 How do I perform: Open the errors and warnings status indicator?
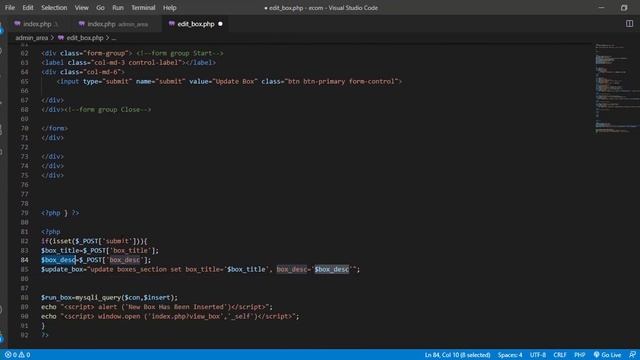(18, 355)
